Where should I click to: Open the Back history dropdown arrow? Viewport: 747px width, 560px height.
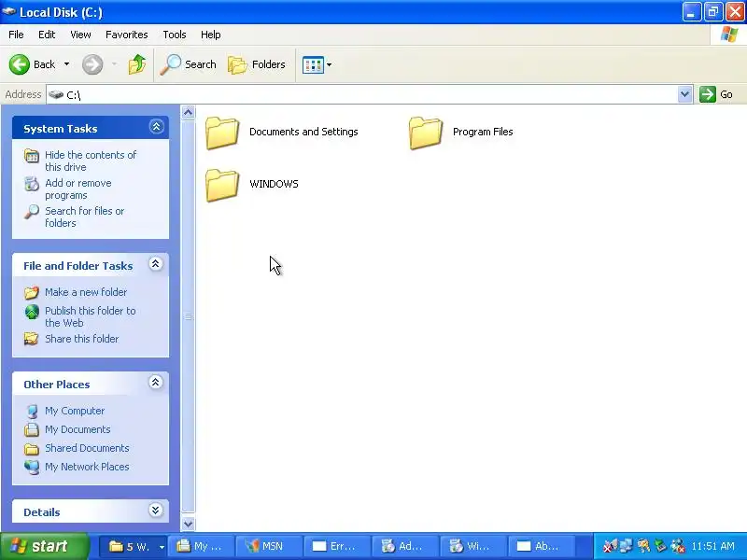pyautogui.click(x=66, y=64)
